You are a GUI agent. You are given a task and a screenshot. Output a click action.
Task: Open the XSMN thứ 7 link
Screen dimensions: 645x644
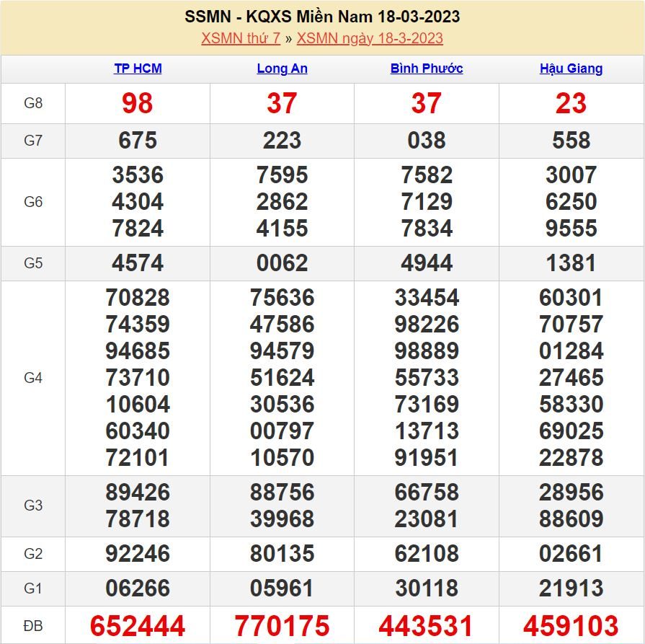[x=241, y=38]
